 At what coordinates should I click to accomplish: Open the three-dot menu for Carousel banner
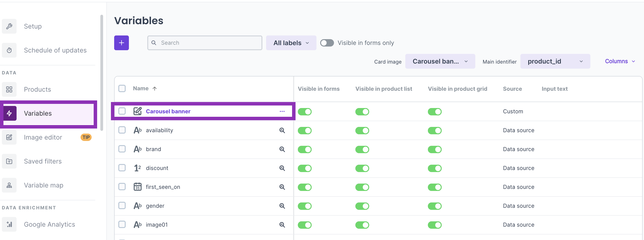pyautogui.click(x=282, y=111)
